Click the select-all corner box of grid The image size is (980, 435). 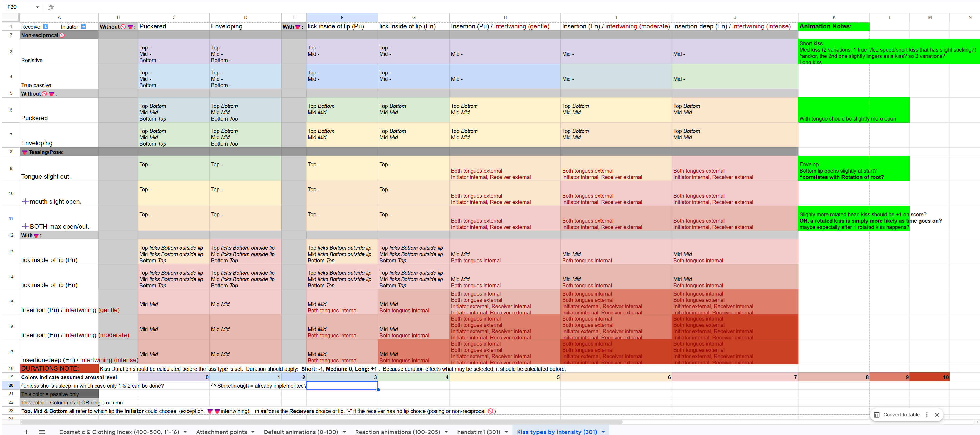pos(11,17)
